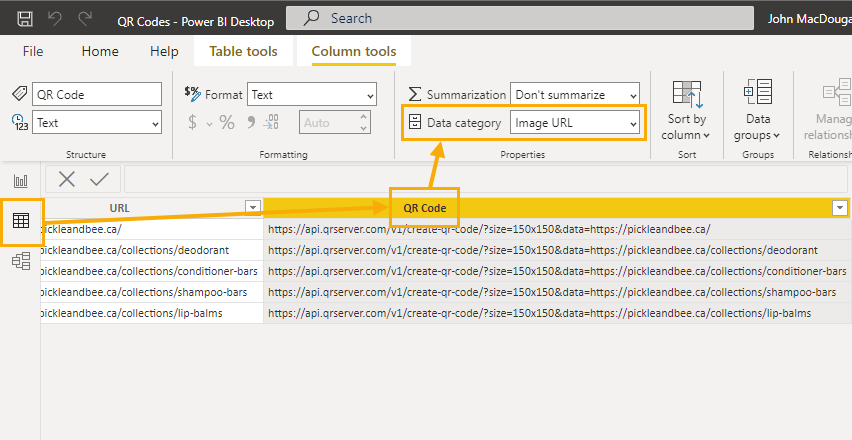Open Data groups button
This screenshot has width=852, height=440.
tap(757, 111)
